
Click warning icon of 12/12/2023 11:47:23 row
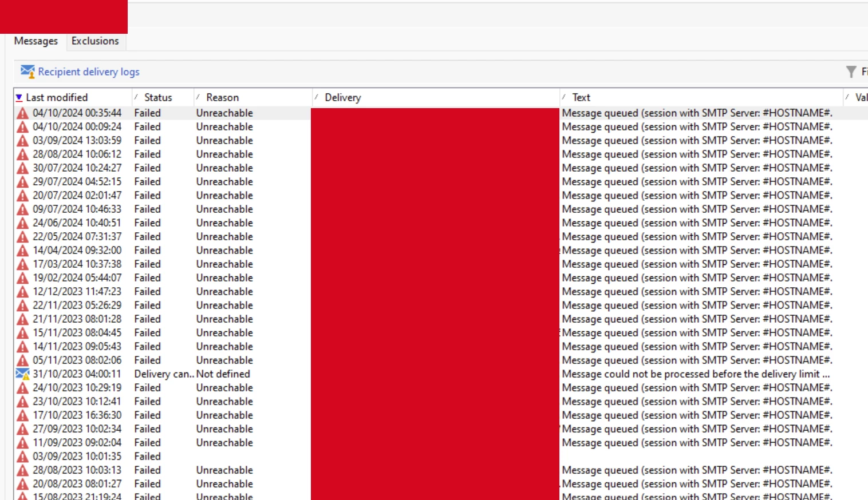pyautogui.click(x=22, y=292)
